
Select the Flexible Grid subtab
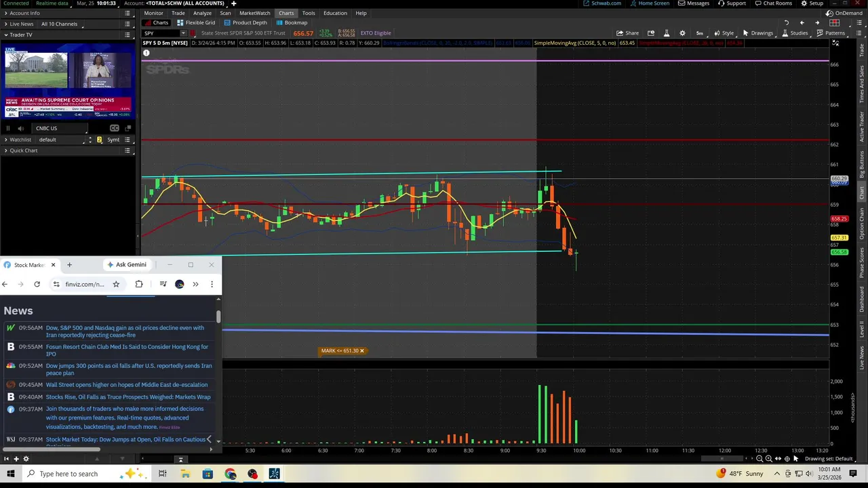[x=196, y=22]
